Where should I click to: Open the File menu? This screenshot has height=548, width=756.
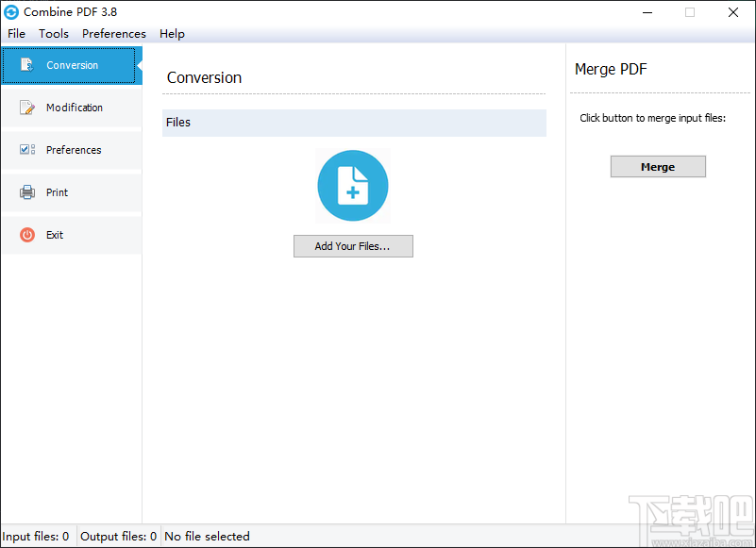click(x=16, y=33)
